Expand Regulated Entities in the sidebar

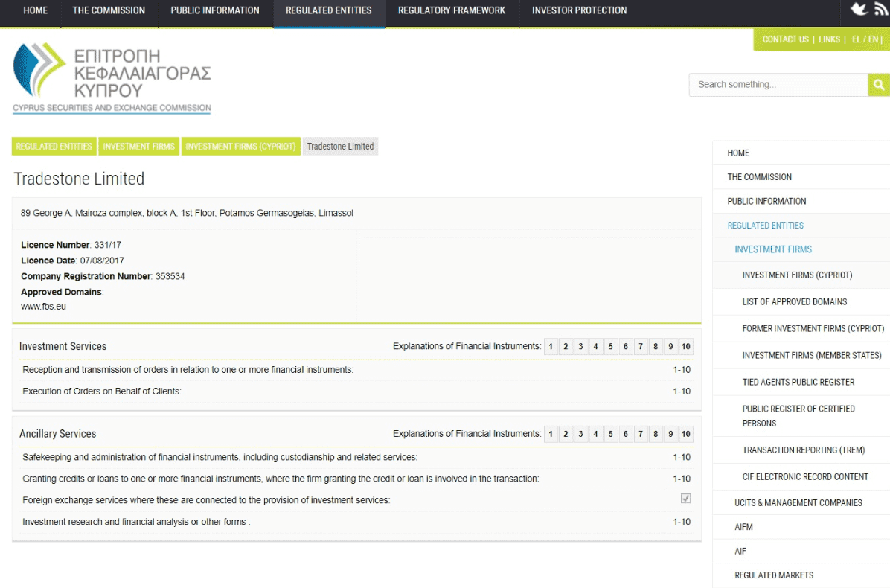(x=765, y=226)
